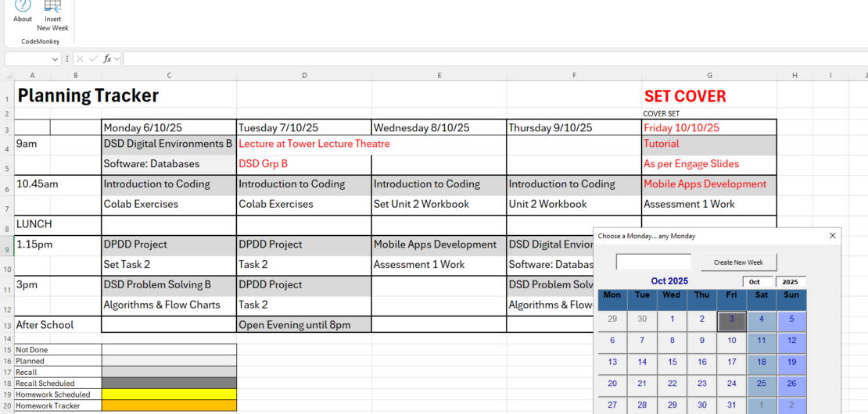Click the enter checkmark in formula bar
868x414 pixels.
[93, 59]
